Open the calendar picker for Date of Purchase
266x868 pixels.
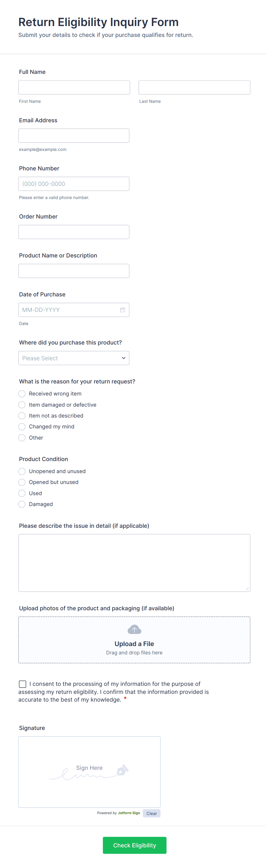(123, 309)
